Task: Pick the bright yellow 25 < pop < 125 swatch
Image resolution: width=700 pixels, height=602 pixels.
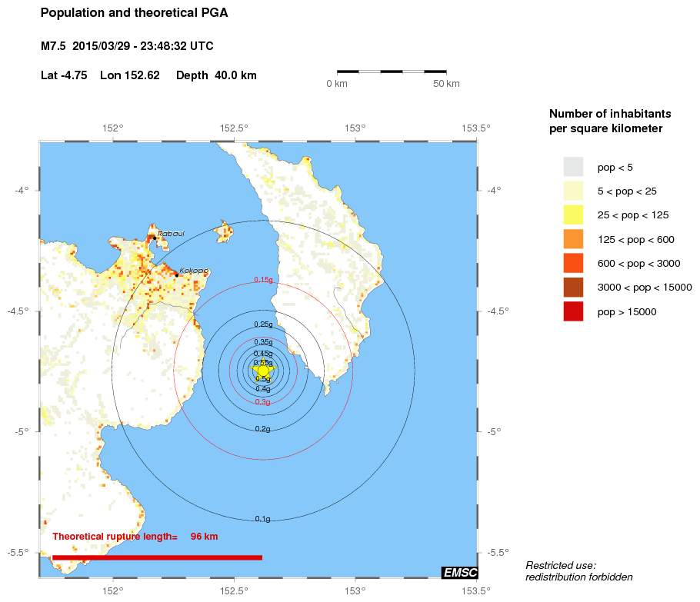Action: 573,215
